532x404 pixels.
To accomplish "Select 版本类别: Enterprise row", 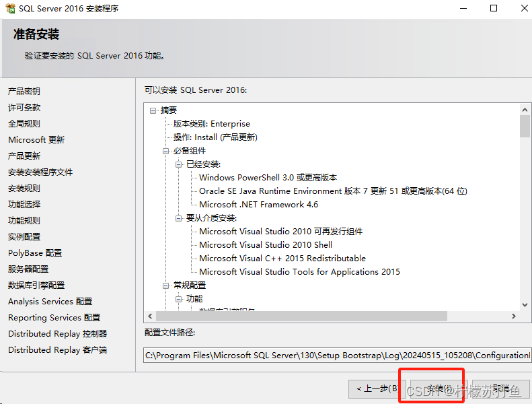I will [212, 124].
